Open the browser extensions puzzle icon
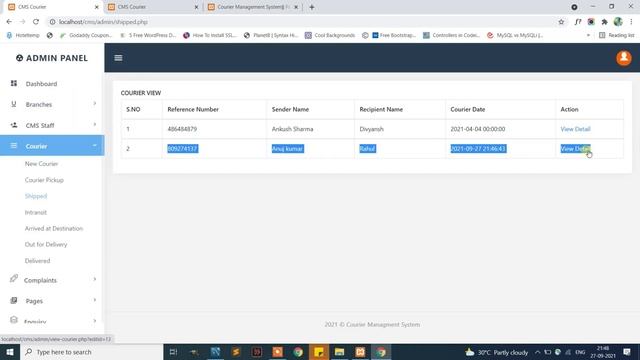The image size is (640, 360). tap(604, 22)
